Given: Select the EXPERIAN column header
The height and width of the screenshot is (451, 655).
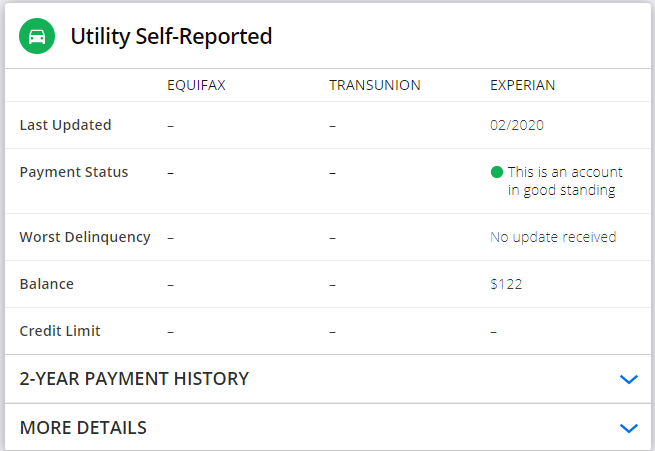Looking at the screenshot, I should [x=523, y=85].
